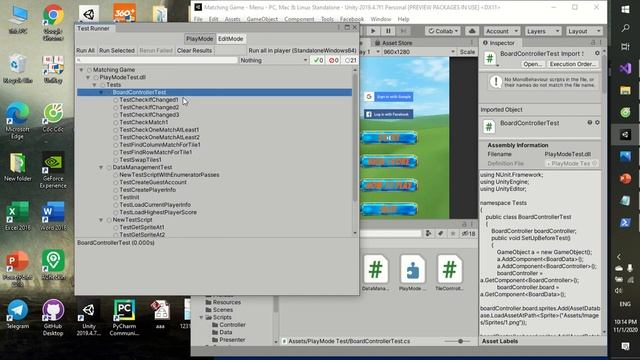Click the Windows Start button
The height and width of the screenshot is (360, 640).
point(625,9)
